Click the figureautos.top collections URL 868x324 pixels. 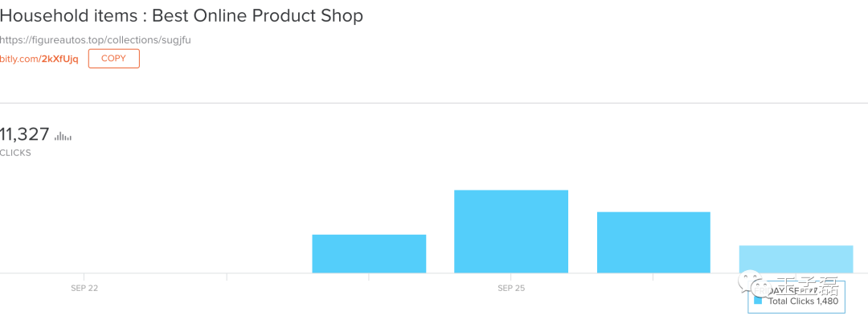[x=96, y=40]
